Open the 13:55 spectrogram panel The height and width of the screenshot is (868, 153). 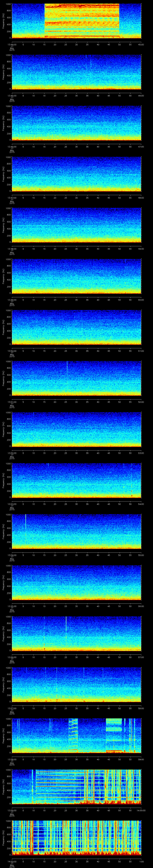pyautogui.click(x=76, y=582)
